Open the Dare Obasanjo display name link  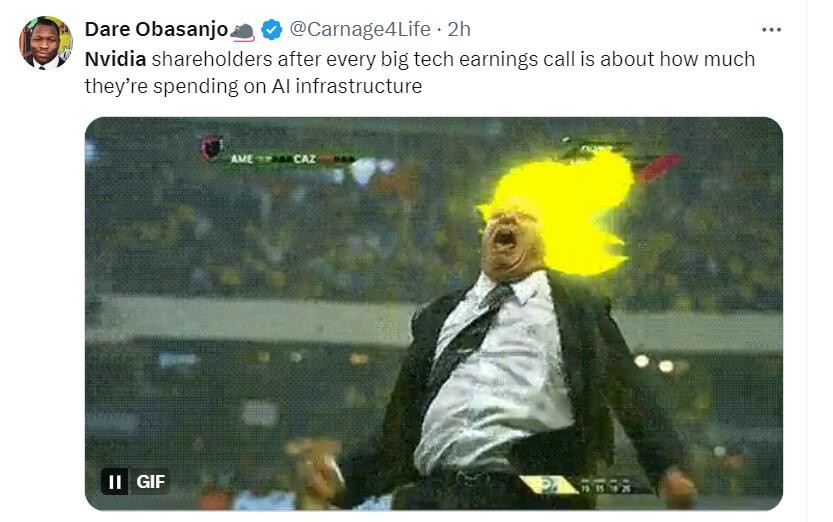coord(156,29)
